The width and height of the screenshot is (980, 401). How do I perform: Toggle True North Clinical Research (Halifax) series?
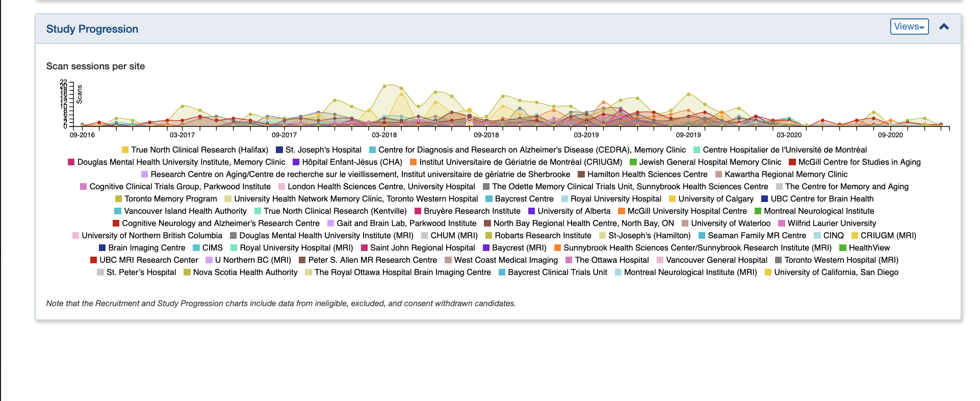(195, 150)
